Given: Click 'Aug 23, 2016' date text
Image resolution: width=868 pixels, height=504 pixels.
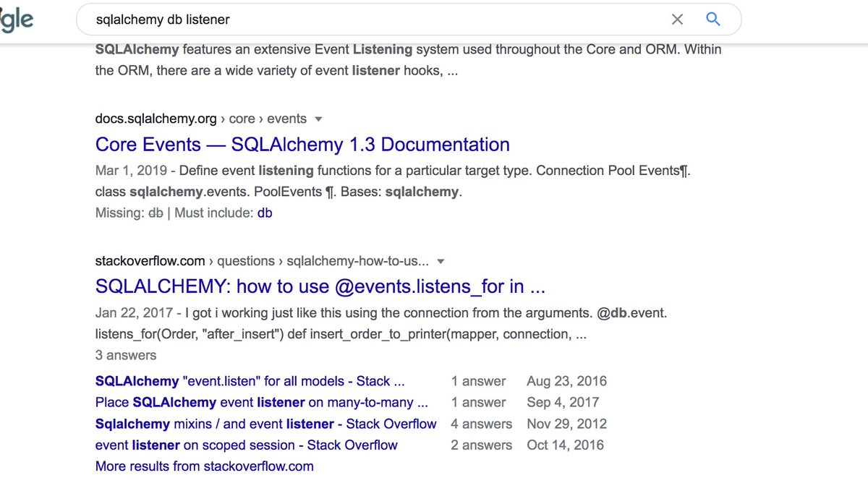Looking at the screenshot, I should pos(567,381).
